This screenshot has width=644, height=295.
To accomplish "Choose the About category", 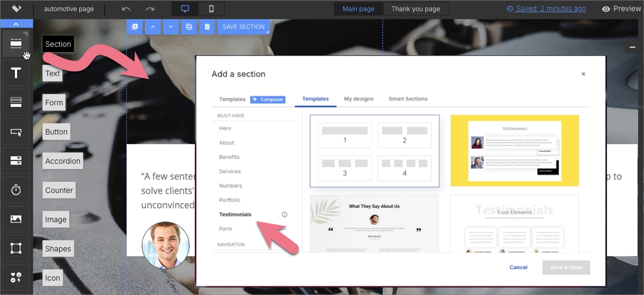I will coord(226,143).
